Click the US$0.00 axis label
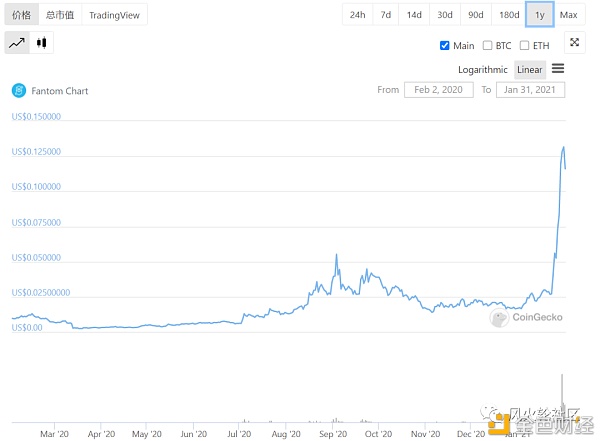The image size is (600, 441). click(27, 328)
